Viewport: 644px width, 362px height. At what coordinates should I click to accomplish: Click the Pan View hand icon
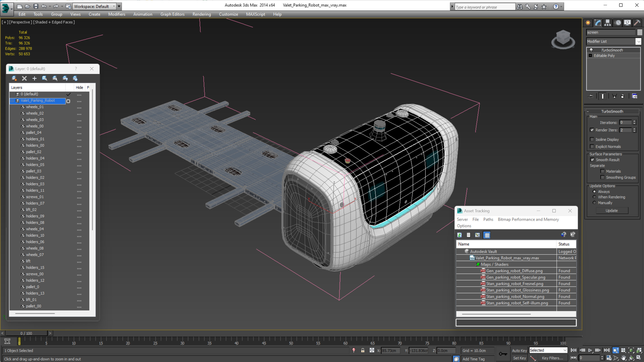coord(623,358)
